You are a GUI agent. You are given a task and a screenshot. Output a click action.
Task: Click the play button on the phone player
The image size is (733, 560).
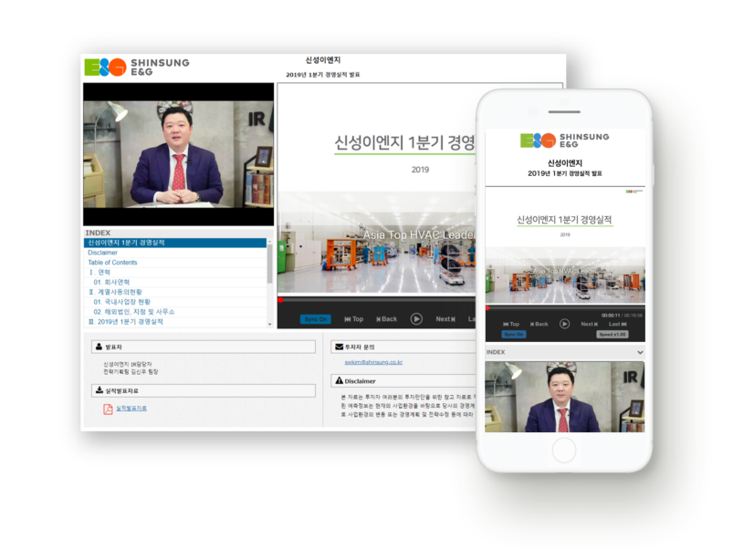564,324
